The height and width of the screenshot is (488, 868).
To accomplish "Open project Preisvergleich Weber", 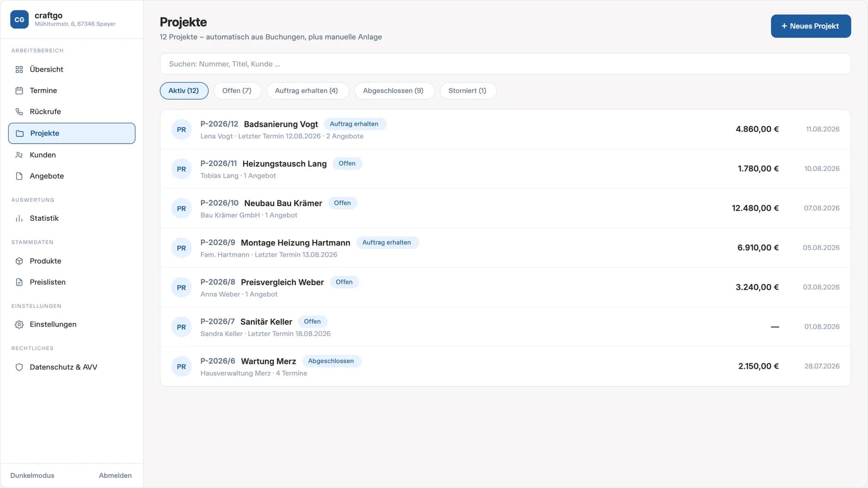I will [505, 288].
